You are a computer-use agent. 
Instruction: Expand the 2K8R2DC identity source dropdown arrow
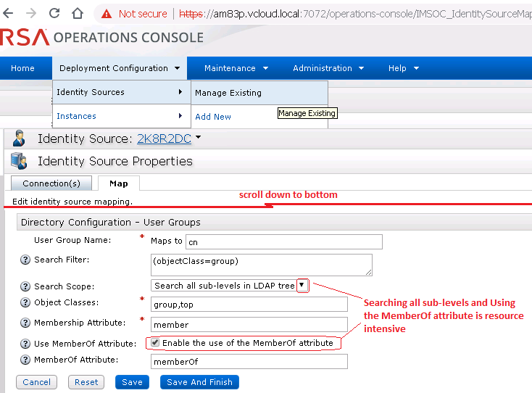[198, 138]
